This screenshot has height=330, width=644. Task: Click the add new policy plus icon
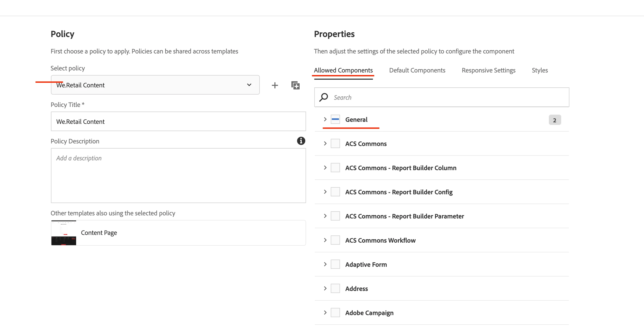coord(275,85)
